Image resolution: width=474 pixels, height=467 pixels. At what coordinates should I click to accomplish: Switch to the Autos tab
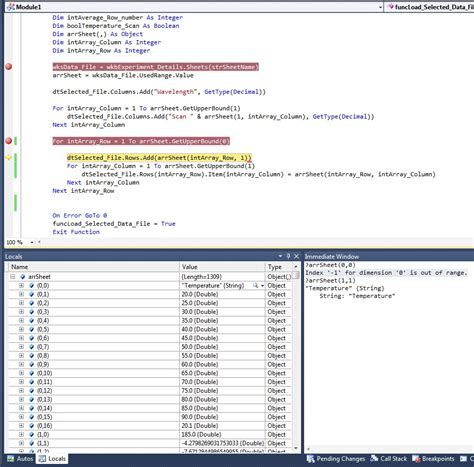pos(20,459)
